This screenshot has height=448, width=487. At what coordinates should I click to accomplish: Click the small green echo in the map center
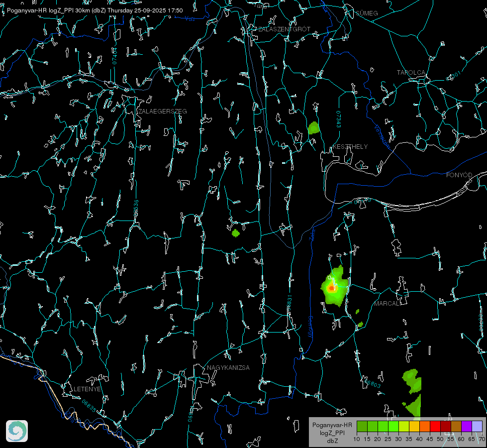(x=236, y=233)
